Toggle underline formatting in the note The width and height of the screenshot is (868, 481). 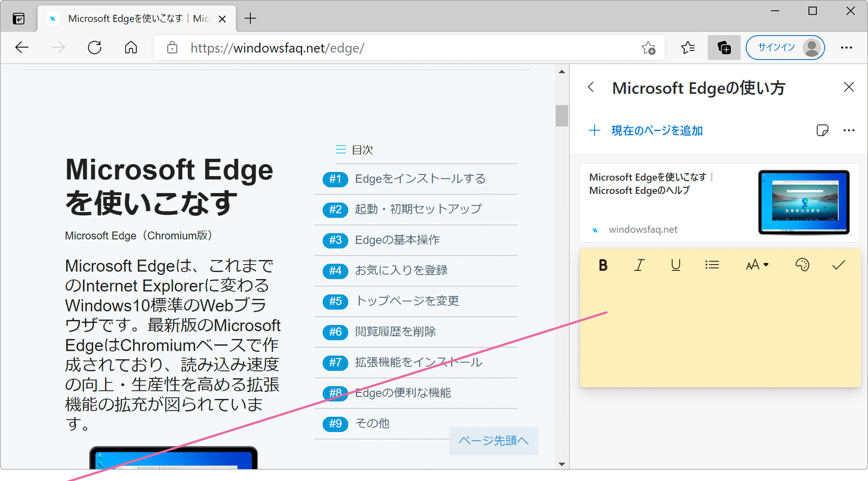tap(675, 265)
